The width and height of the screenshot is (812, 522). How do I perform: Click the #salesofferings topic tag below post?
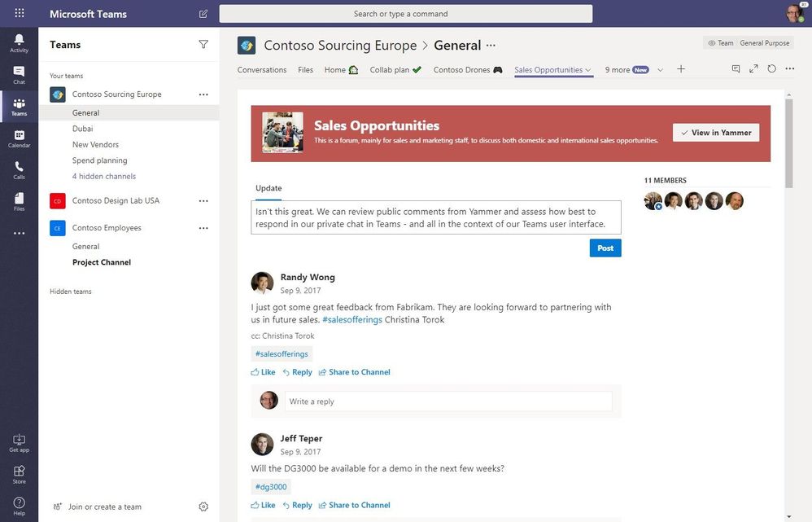[x=282, y=354]
